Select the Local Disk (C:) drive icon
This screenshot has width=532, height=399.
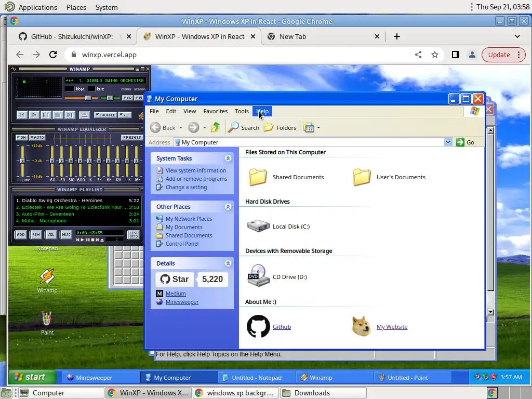click(258, 226)
